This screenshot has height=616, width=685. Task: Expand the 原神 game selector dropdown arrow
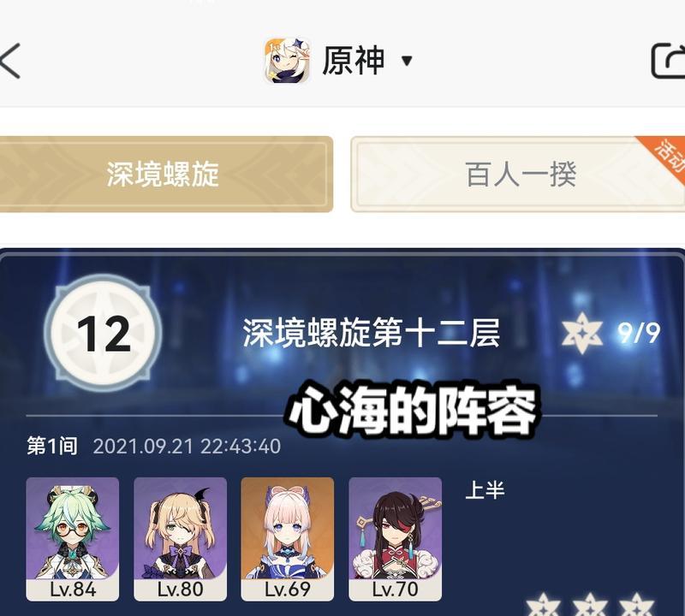click(x=407, y=61)
